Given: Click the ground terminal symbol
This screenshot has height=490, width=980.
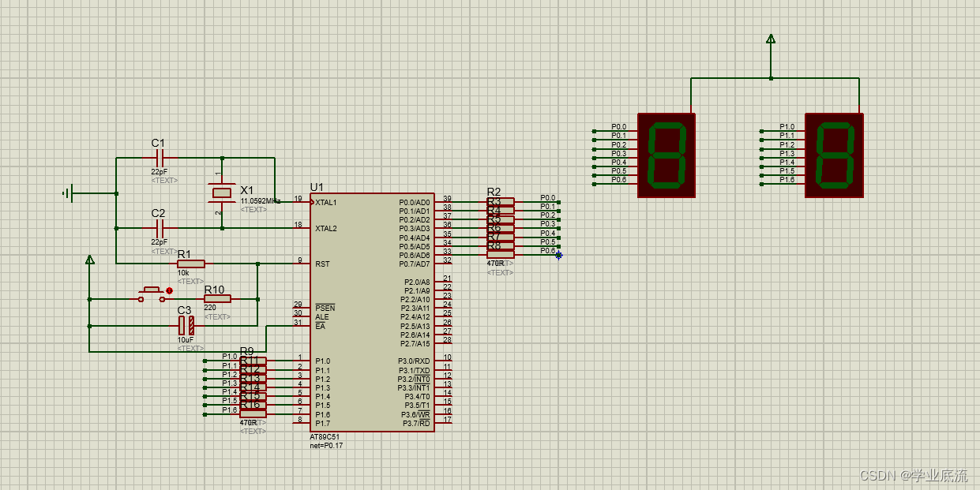Looking at the screenshot, I should [x=68, y=193].
